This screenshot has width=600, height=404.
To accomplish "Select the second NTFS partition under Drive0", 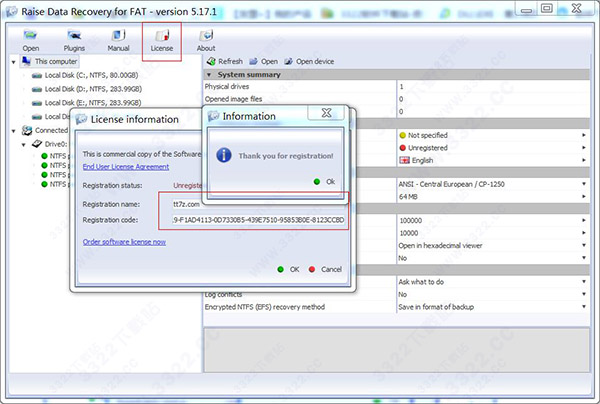I will (x=57, y=165).
